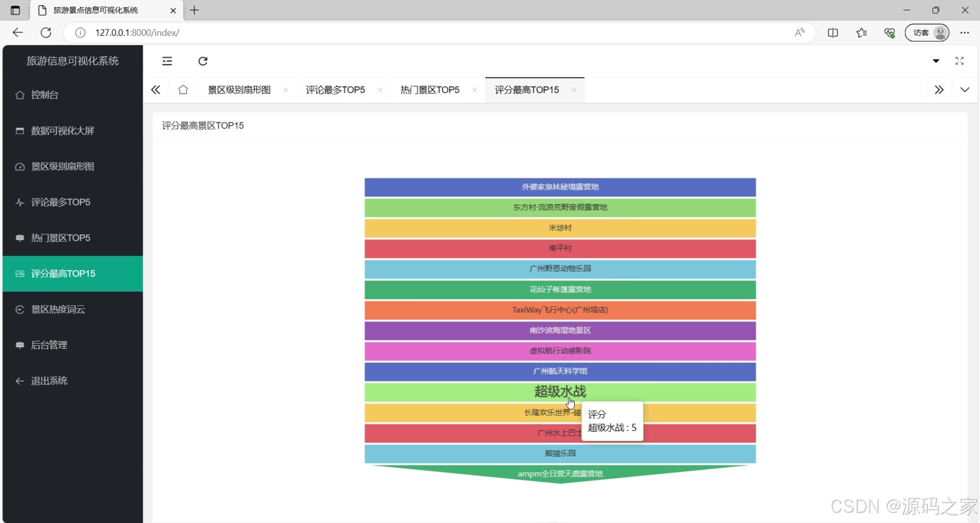Expand the header user dropdown triangle
Viewport: 980px width, 523px height.
pyautogui.click(x=936, y=61)
